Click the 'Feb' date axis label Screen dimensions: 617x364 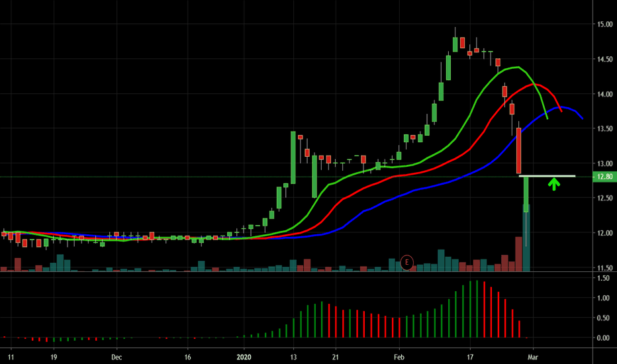[x=399, y=357]
